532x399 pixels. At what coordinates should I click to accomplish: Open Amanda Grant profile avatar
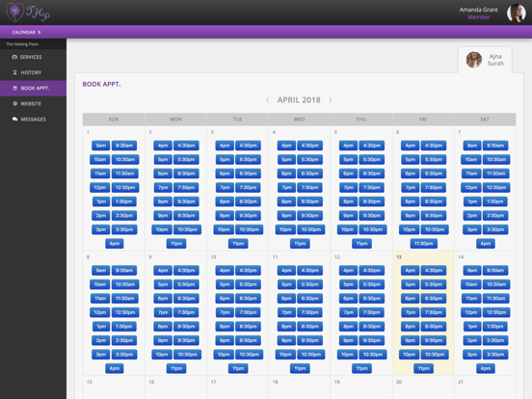point(516,13)
